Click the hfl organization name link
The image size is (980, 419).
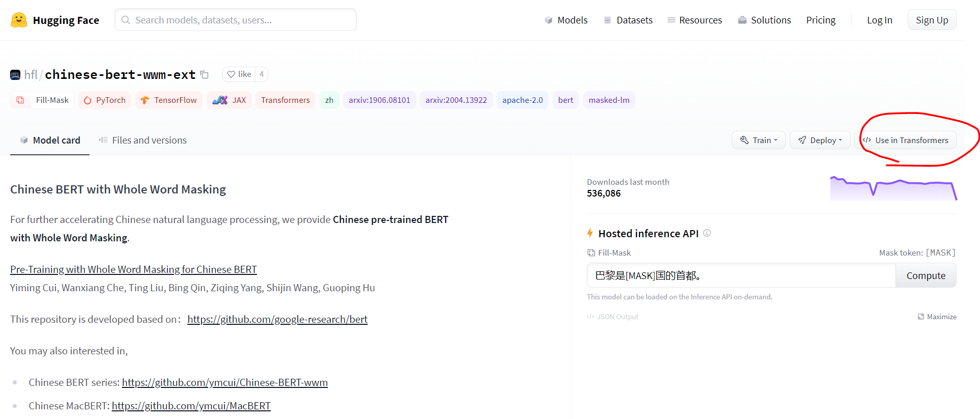pos(31,75)
